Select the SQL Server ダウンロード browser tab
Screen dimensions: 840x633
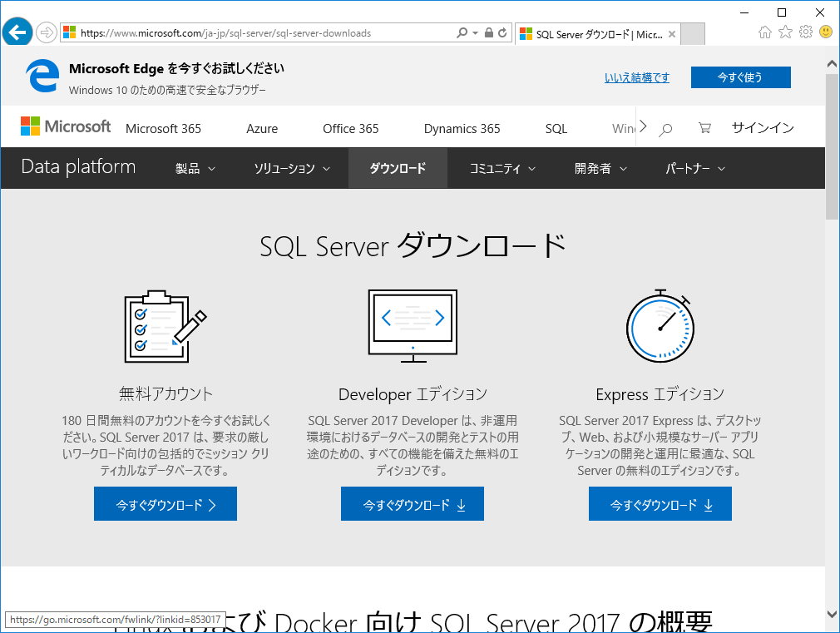(598, 34)
